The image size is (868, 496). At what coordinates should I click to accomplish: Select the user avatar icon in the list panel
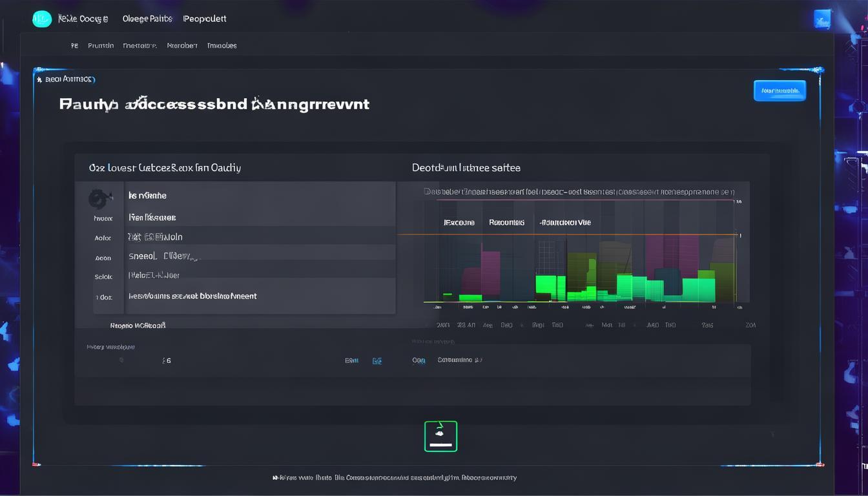point(101,197)
